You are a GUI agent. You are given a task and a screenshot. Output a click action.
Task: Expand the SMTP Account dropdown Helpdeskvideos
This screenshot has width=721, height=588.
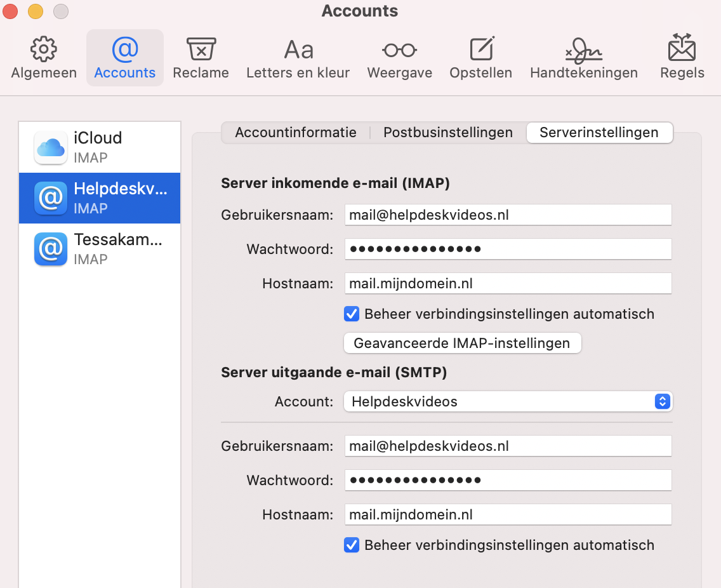(508, 401)
